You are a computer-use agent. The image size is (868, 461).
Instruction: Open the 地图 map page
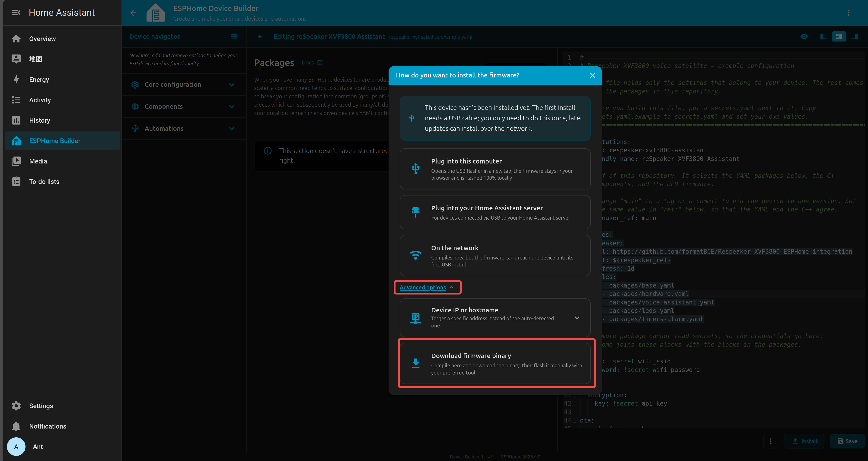coord(63,59)
